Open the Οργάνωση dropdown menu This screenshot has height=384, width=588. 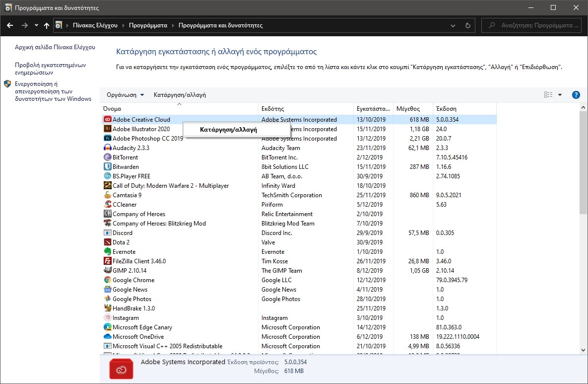pos(125,95)
